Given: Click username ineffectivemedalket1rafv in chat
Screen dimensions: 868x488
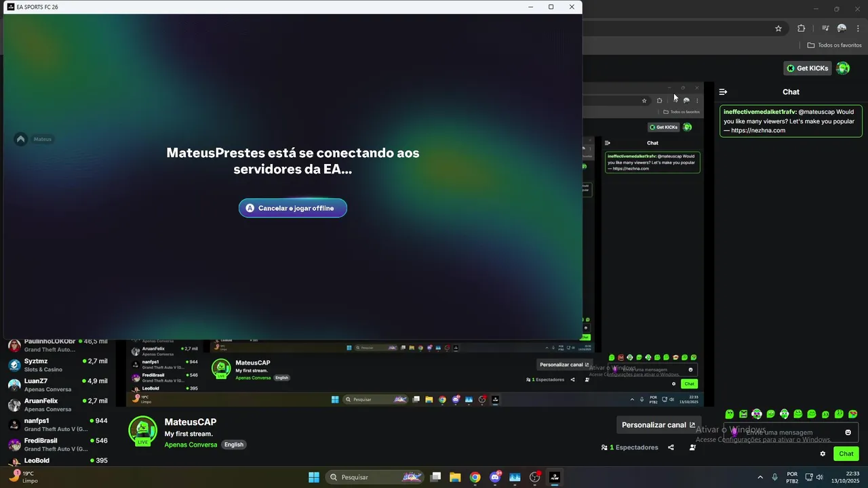Looking at the screenshot, I should click(759, 112).
